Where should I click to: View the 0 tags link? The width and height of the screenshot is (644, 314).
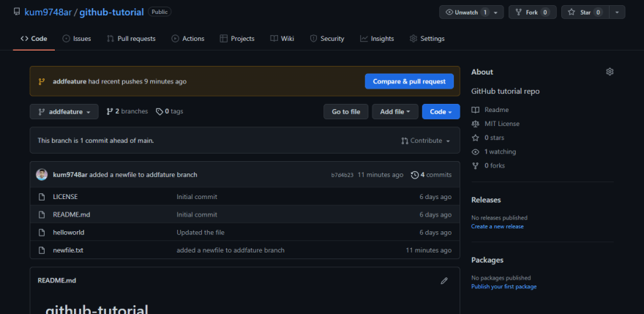coord(170,111)
